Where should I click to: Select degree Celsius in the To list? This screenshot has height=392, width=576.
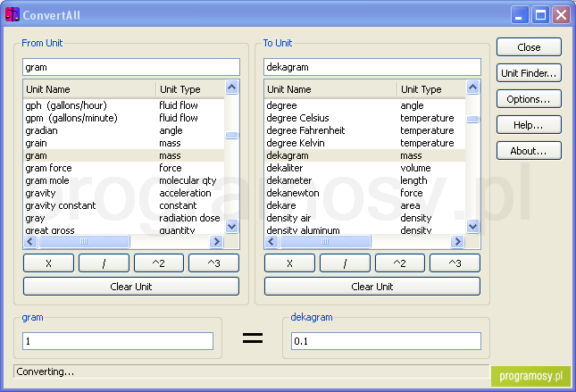[x=364, y=118]
